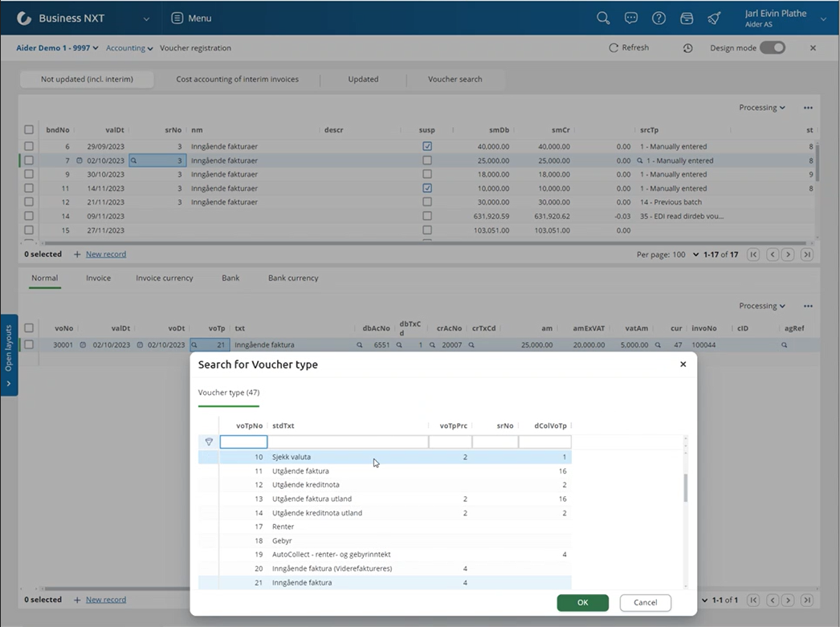Click the rocket icon in top bar

click(x=714, y=18)
